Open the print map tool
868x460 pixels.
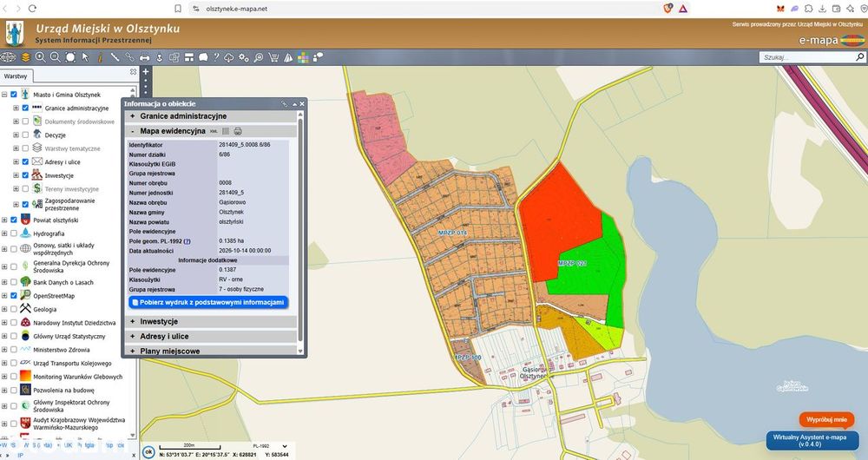click(x=144, y=57)
